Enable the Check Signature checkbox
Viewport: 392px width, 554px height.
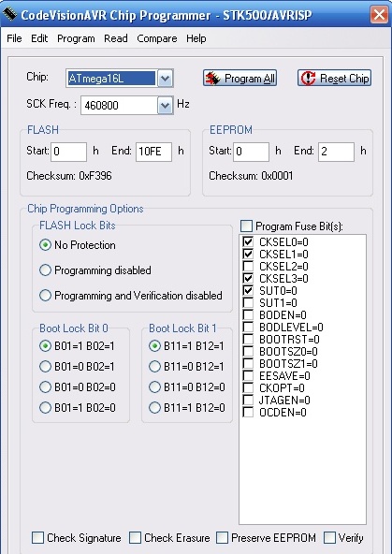[37, 538]
